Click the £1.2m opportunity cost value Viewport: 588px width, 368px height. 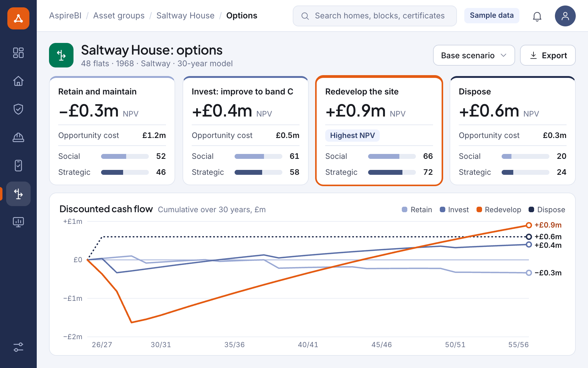click(154, 135)
